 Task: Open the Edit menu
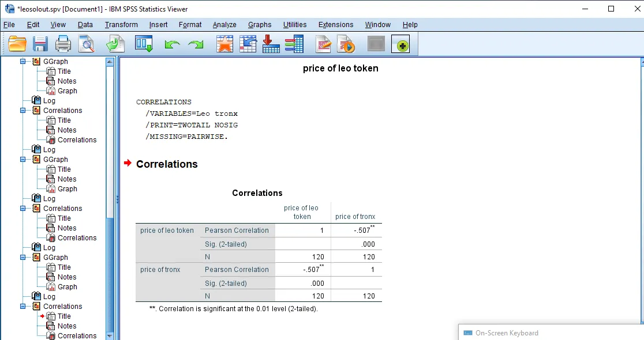coord(33,25)
